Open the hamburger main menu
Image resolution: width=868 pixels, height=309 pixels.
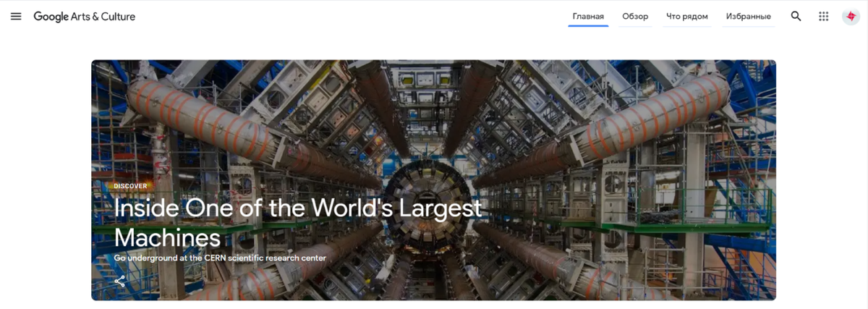point(16,17)
